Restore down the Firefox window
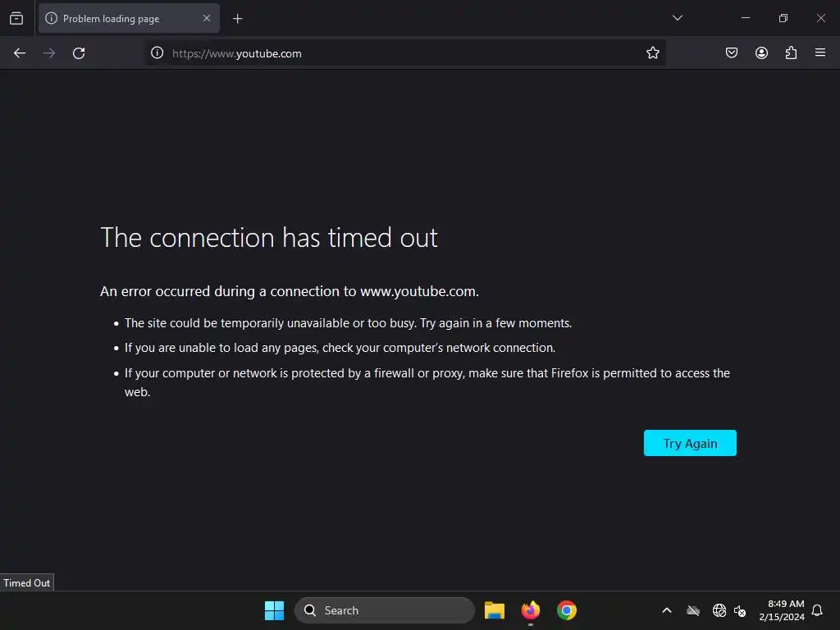Viewport: 840px width, 630px height. click(x=783, y=18)
